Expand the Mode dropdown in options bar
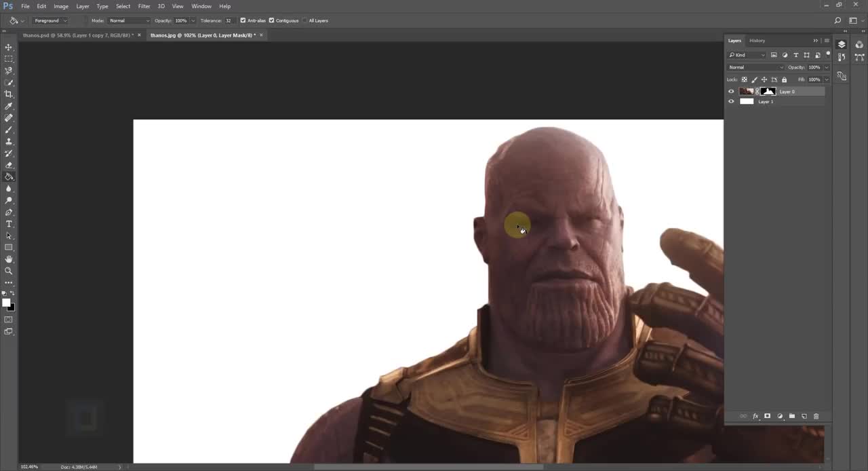This screenshot has width=868, height=471. pos(129,20)
